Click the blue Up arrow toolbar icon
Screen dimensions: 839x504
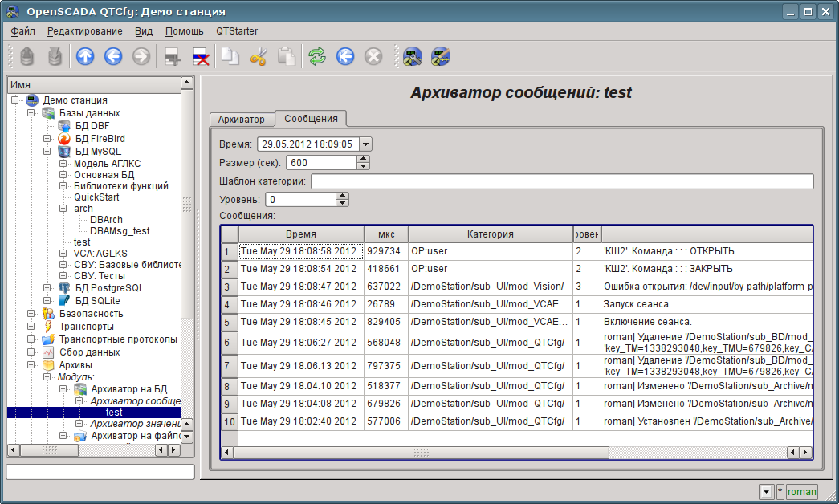85,56
